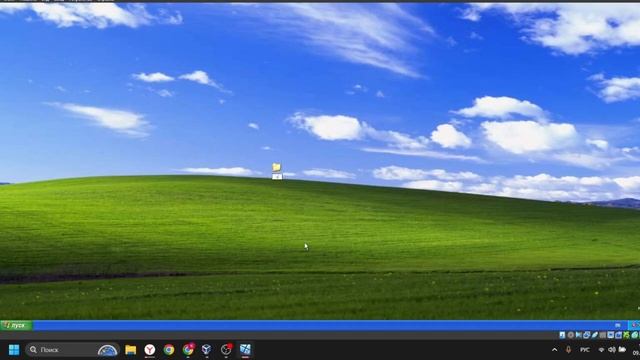
Task: Open the Chrome profile icon with red badge
Action: coord(188,349)
